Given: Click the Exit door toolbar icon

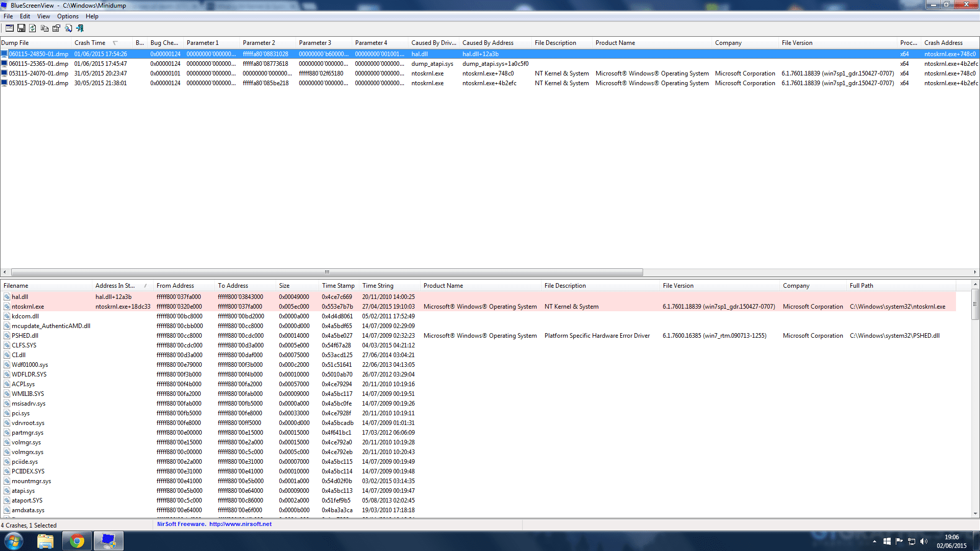Looking at the screenshot, I should pyautogui.click(x=80, y=28).
